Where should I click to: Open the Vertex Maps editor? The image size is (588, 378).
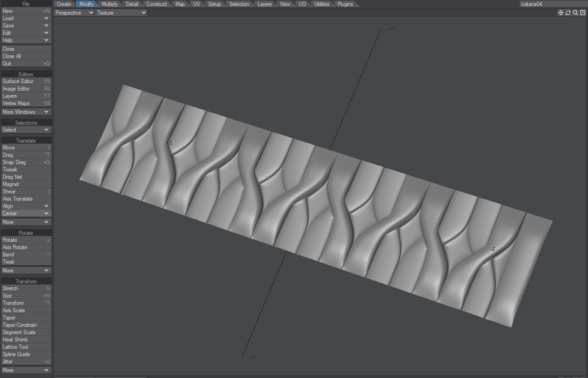26,103
